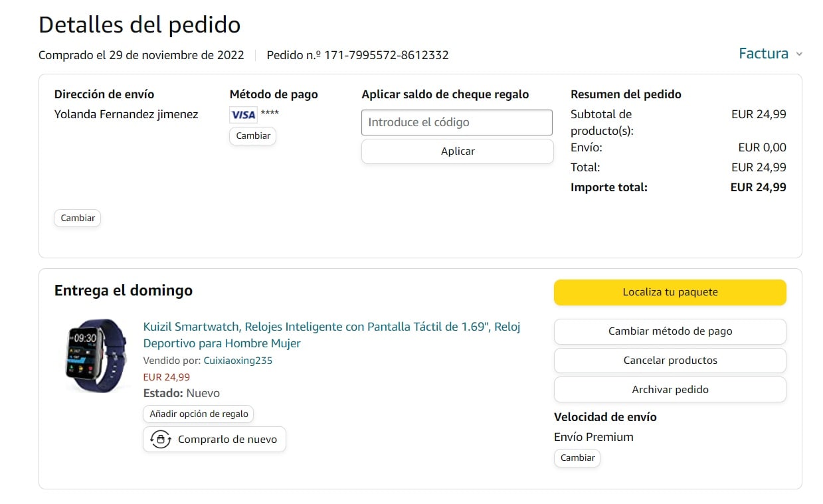This screenshot has height=504, width=823.
Task: Click the yellow Localiza tu paquete button
Action: [x=670, y=292]
